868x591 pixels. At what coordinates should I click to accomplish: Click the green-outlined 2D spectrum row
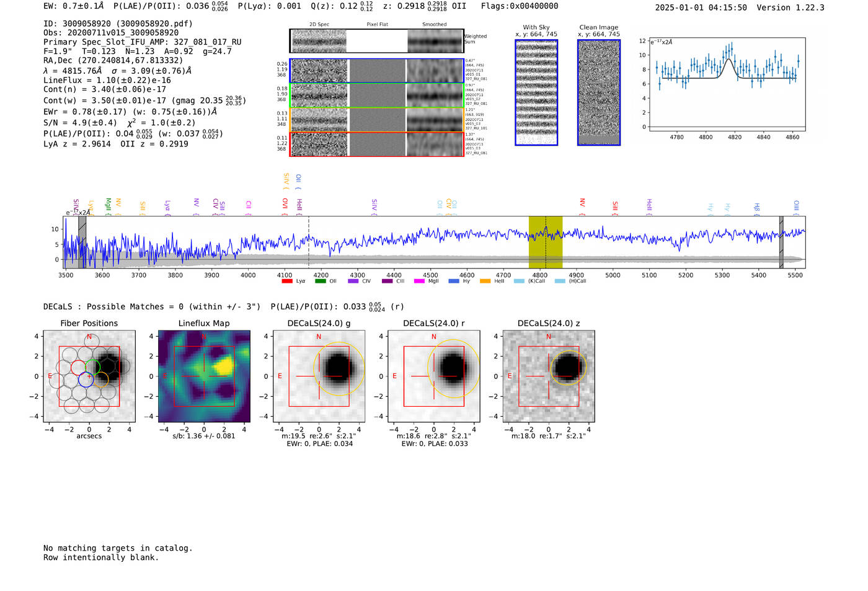point(377,96)
